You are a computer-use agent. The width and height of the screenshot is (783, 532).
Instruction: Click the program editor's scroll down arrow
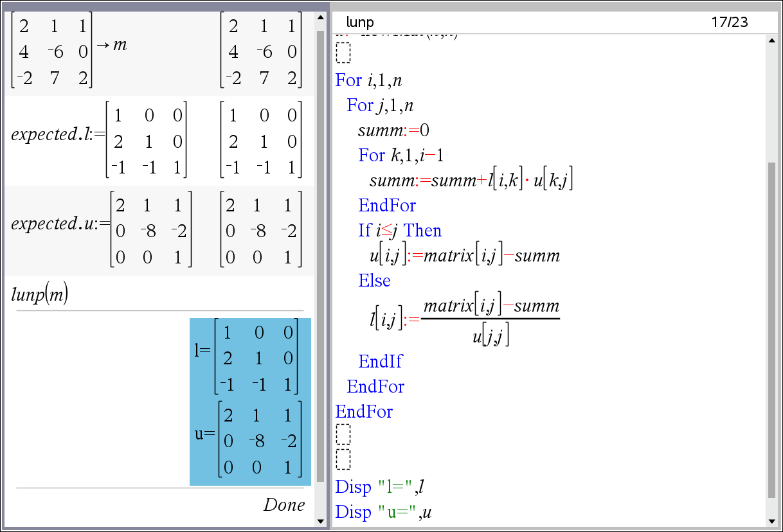click(x=772, y=520)
